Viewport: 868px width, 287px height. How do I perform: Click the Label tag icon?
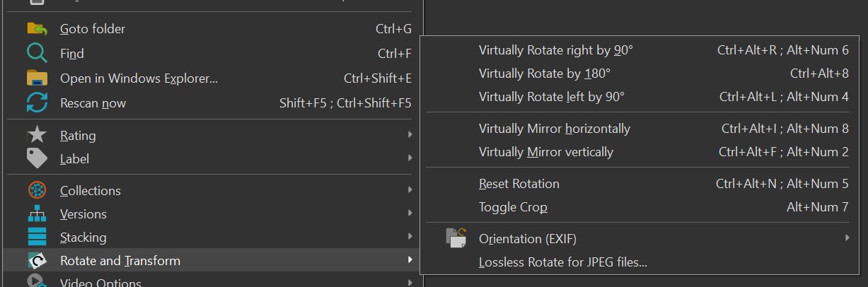click(37, 158)
